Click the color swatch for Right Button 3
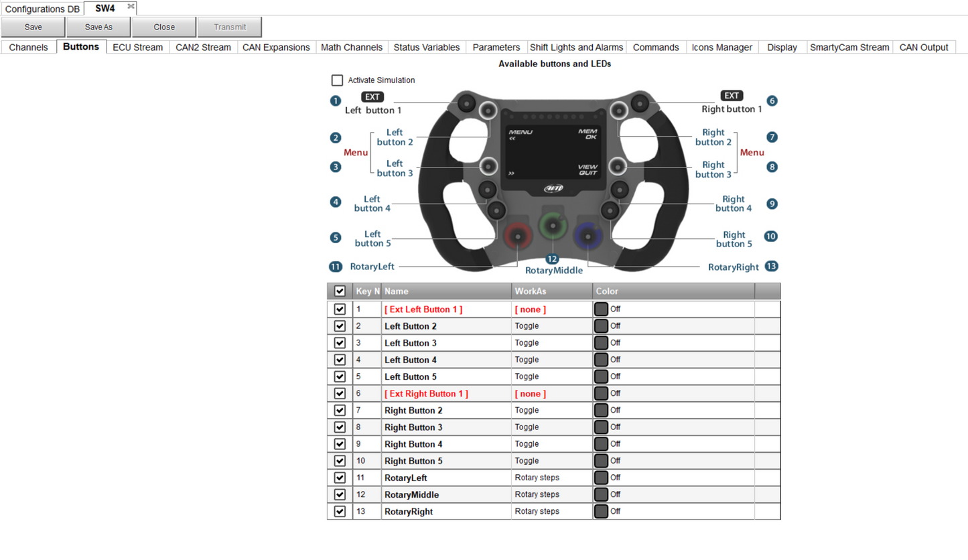This screenshot has height=560, width=968. pos(601,427)
